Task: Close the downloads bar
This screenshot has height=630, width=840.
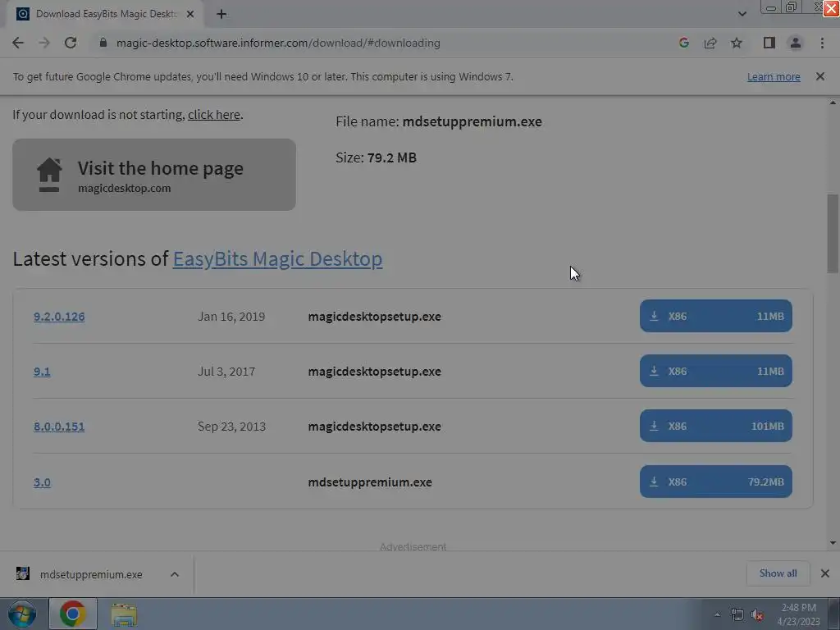Action: point(825,573)
